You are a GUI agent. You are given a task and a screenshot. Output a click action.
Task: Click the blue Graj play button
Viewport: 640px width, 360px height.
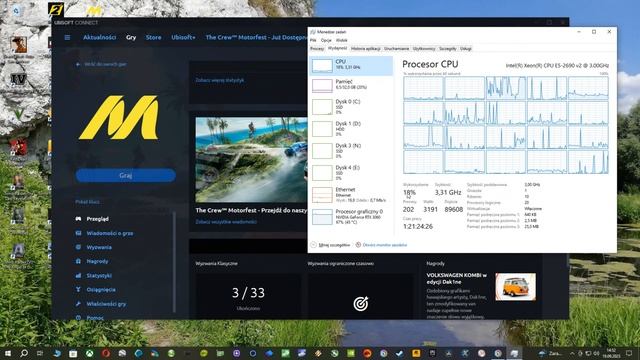[125, 175]
